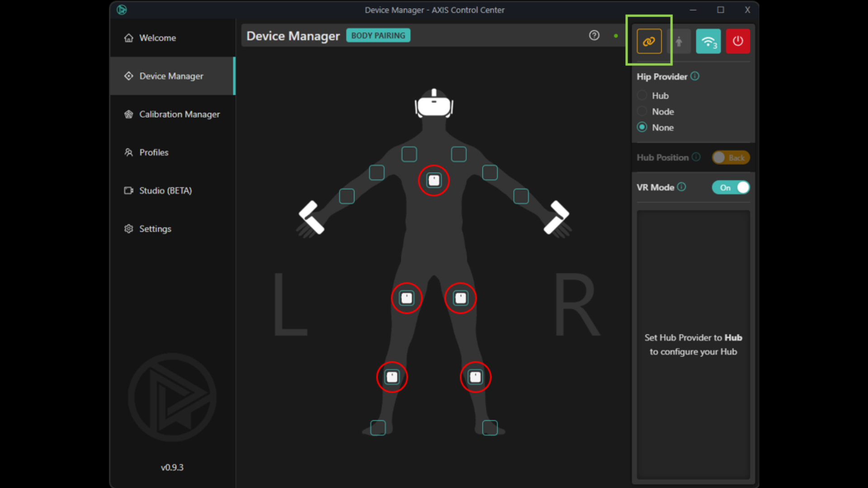Click the chest node on body
This screenshot has width=868, height=488.
[x=434, y=181]
